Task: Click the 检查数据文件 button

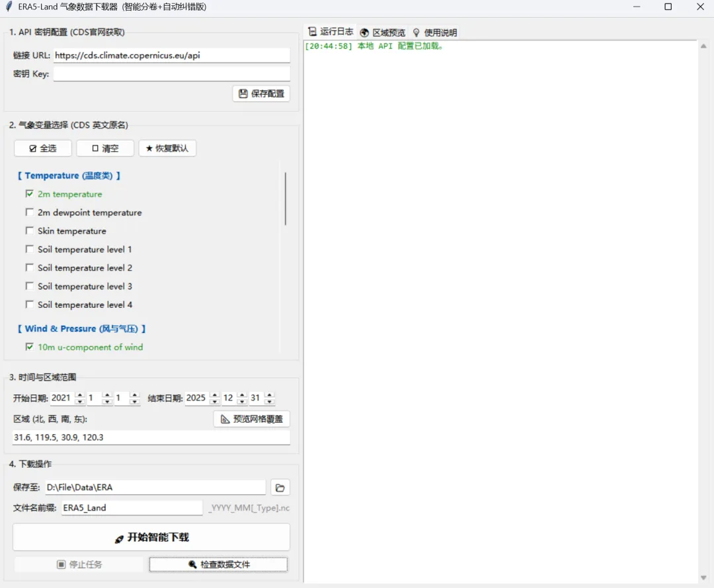Action: coord(218,564)
